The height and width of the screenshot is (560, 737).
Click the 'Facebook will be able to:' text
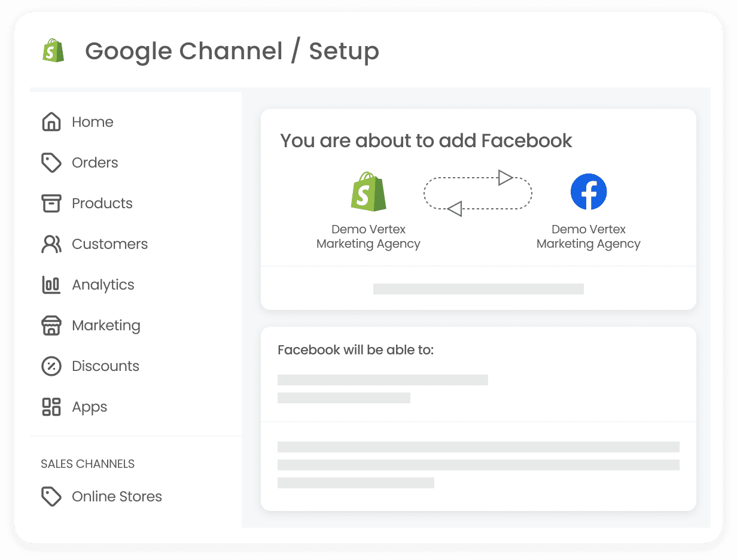355,350
